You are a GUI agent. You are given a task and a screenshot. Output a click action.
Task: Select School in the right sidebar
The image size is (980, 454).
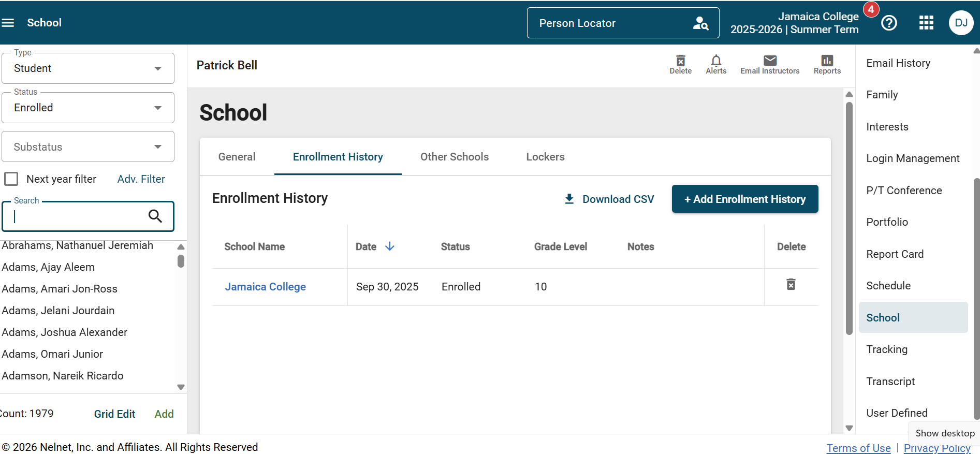[913, 317]
